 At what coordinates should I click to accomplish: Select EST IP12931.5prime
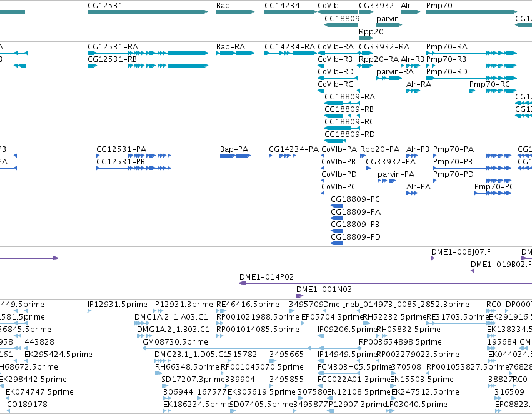pos(118,305)
